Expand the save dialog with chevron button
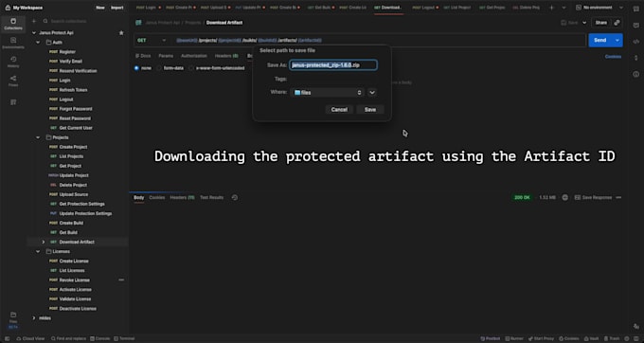The height and width of the screenshot is (343, 644). tap(372, 93)
